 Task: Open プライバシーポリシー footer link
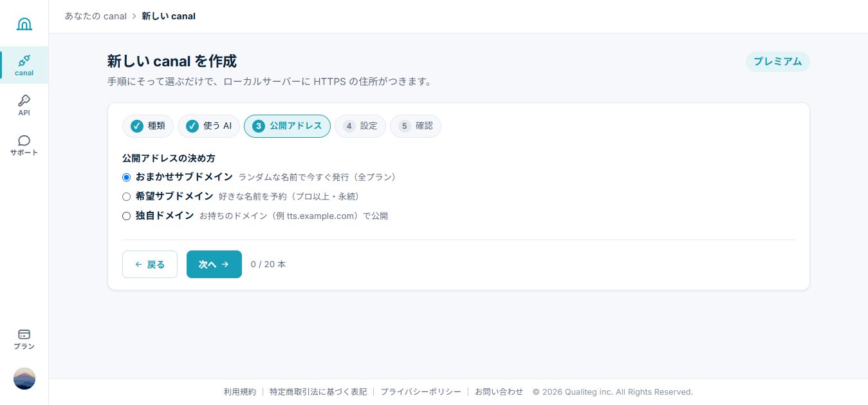pos(421,391)
